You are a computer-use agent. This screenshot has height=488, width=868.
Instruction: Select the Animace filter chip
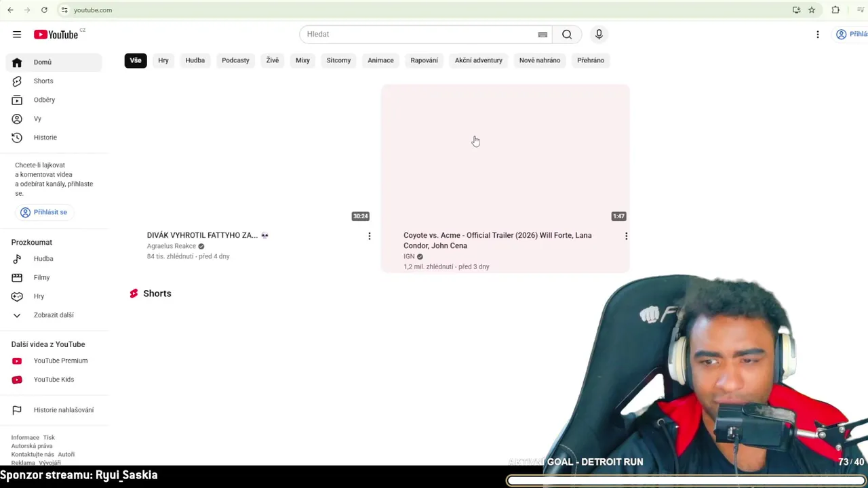380,60
